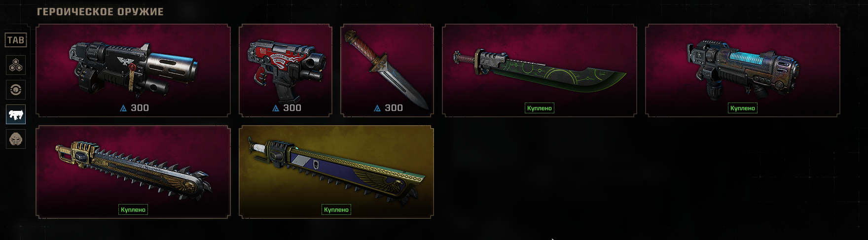
Task: Open the hexagon cluster sidebar icon
Action: click(x=16, y=65)
